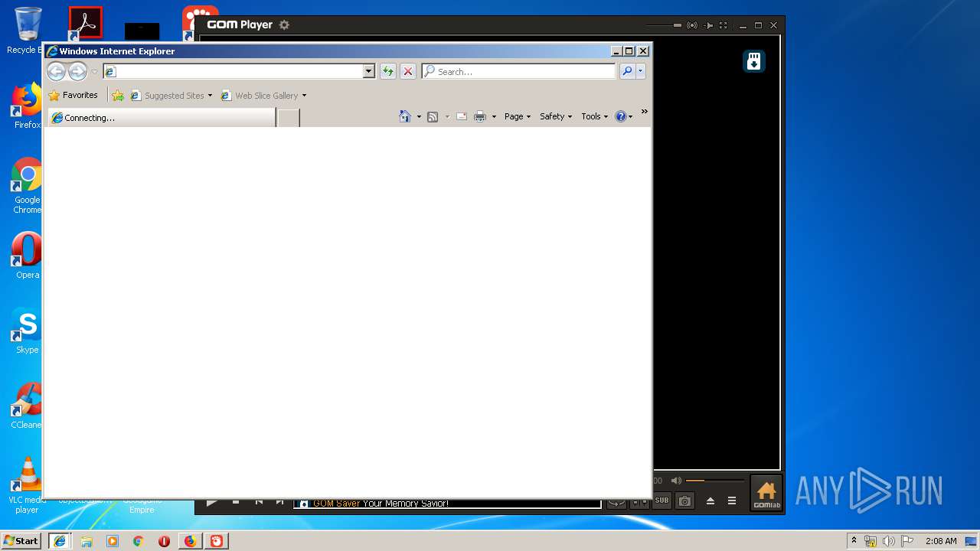Open the Help question mark menu
Screen dimensions: 980x551
click(624, 116)
